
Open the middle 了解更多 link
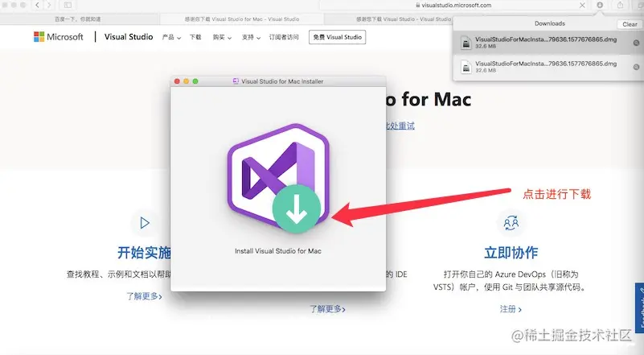point(327,309)
